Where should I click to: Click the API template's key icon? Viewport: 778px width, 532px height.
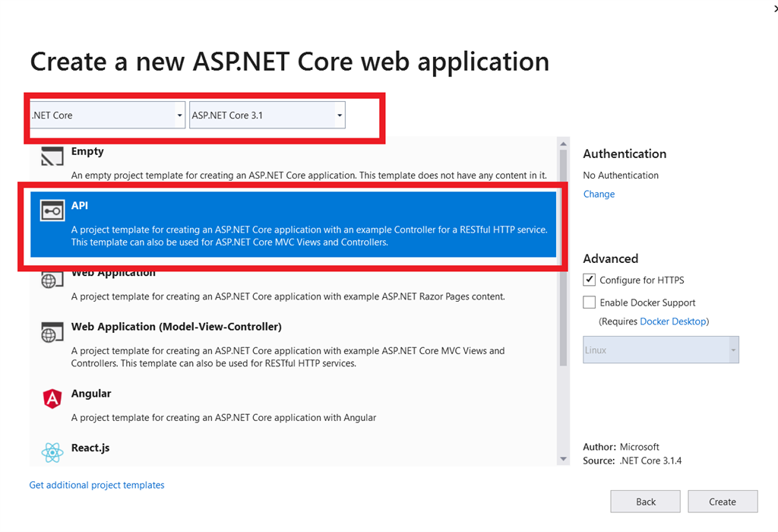point(51,211)
